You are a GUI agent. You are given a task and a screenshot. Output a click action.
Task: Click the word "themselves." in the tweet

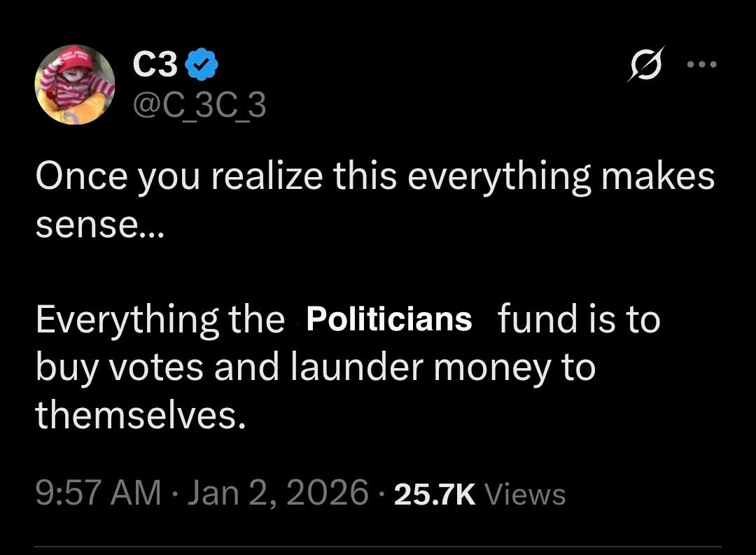(141, 415)
